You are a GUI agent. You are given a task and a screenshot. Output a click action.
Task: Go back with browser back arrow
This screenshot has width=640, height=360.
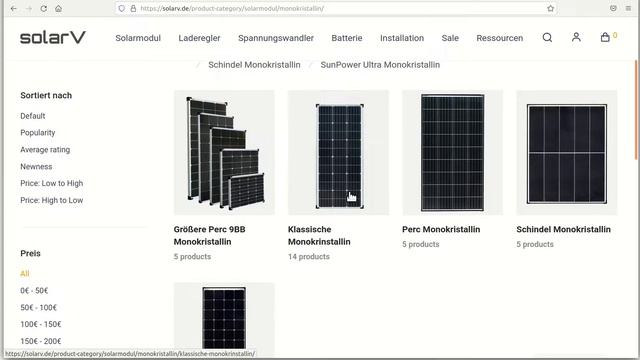click(13, 8)
